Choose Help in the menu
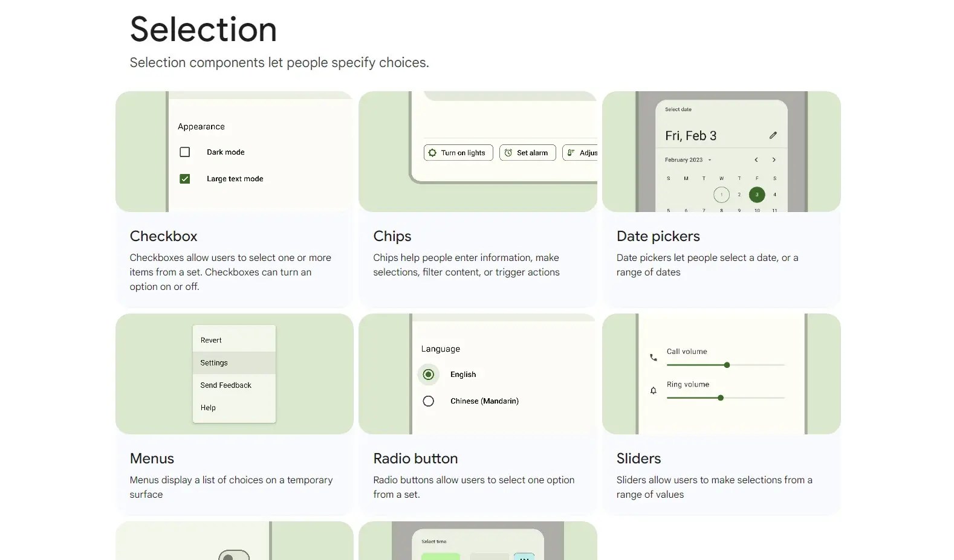Viewport: 954px width, 560px height. click(x=234, y=408)
